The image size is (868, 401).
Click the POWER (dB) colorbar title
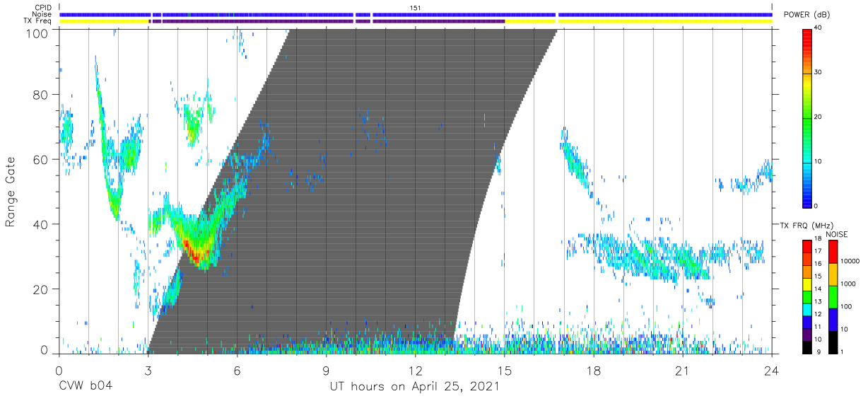tap(806, 15)
